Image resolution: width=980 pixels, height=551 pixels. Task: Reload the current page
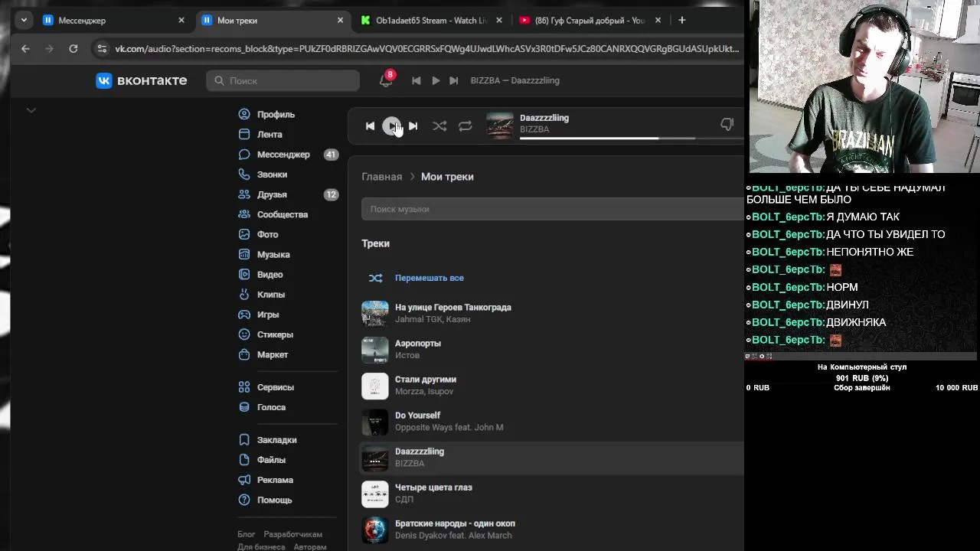(73, 48)
